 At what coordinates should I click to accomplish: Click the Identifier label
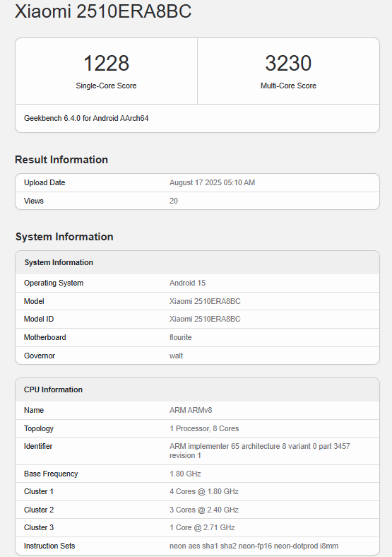pos(38,446)
